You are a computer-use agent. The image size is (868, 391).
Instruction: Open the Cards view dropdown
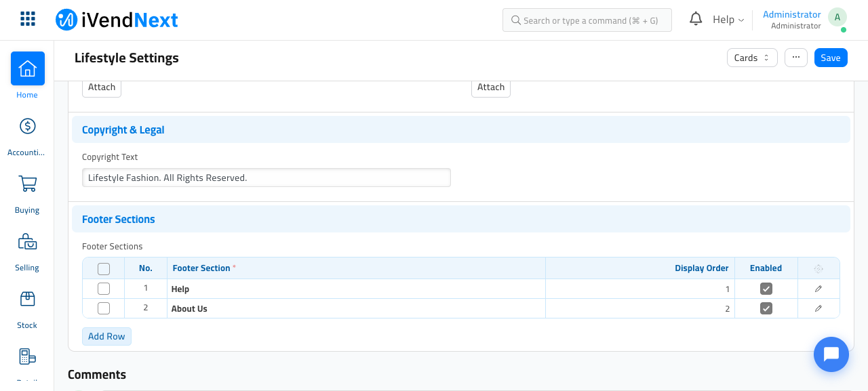click(x=751, y=58)
